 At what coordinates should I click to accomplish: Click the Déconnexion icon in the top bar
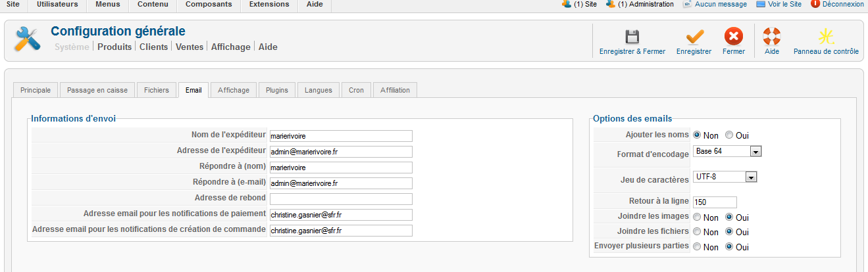(815, 4)
